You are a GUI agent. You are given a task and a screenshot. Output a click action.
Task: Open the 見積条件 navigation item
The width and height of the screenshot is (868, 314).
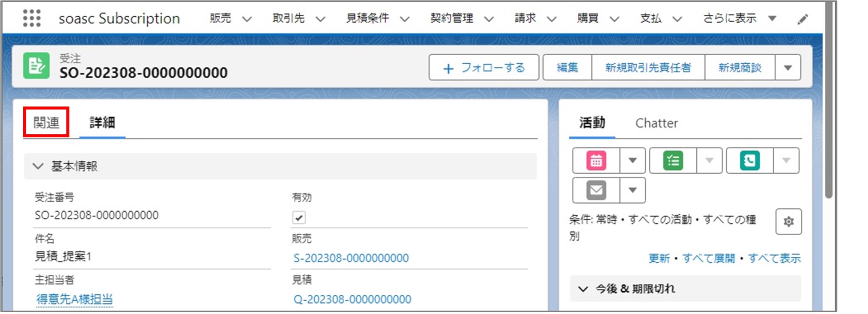point(367,18)
